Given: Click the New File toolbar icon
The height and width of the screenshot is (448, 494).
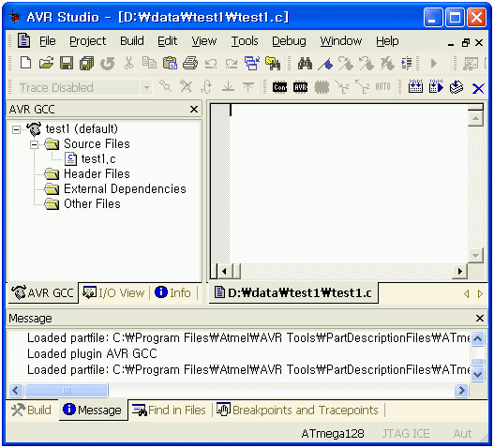Looking at the screenshot, I should [25, 63].
